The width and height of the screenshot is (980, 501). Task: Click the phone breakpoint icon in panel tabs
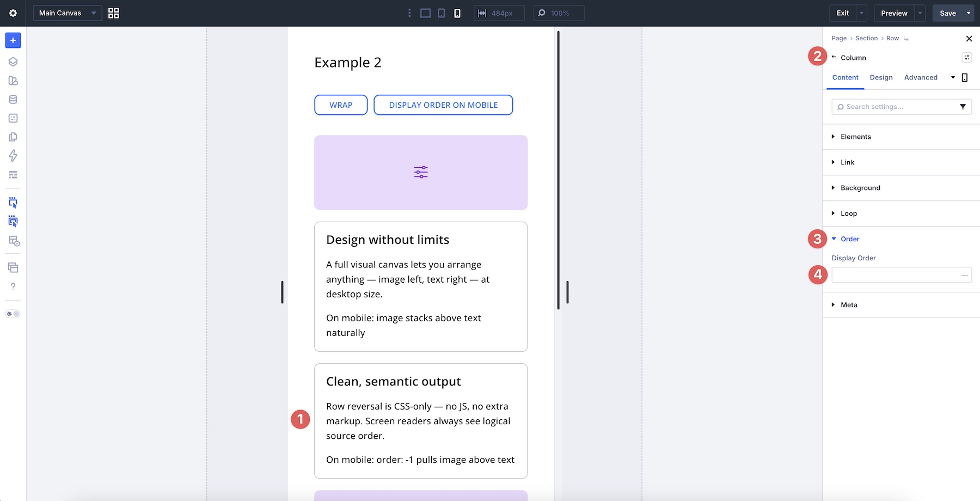coord(965,77)
